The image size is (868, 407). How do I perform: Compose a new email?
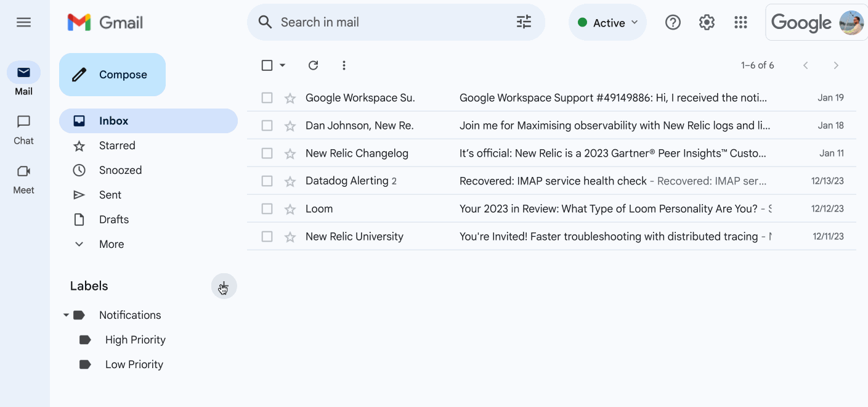pos(112,75)
